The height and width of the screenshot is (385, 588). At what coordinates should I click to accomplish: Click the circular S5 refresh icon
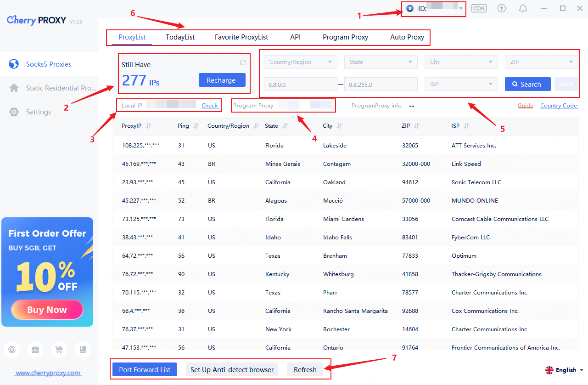point(12,350)
